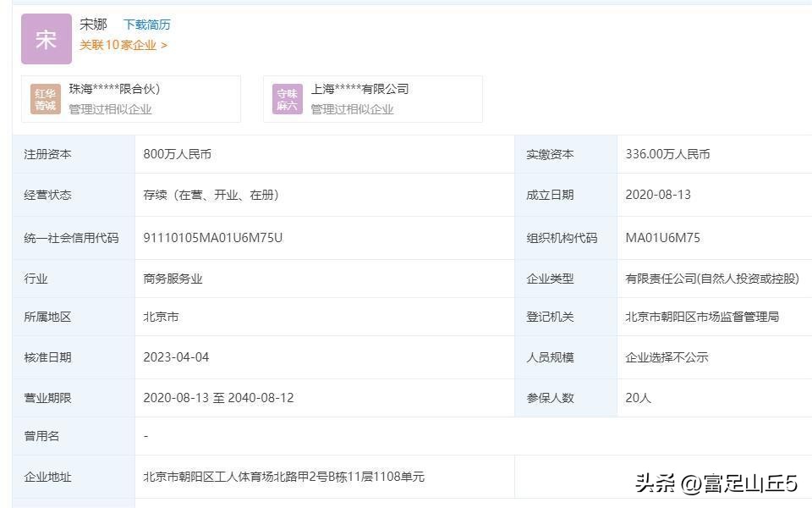Select the 实缴资本 section header
The width and height of the screenshot is (812, 508).
(550, 153)
